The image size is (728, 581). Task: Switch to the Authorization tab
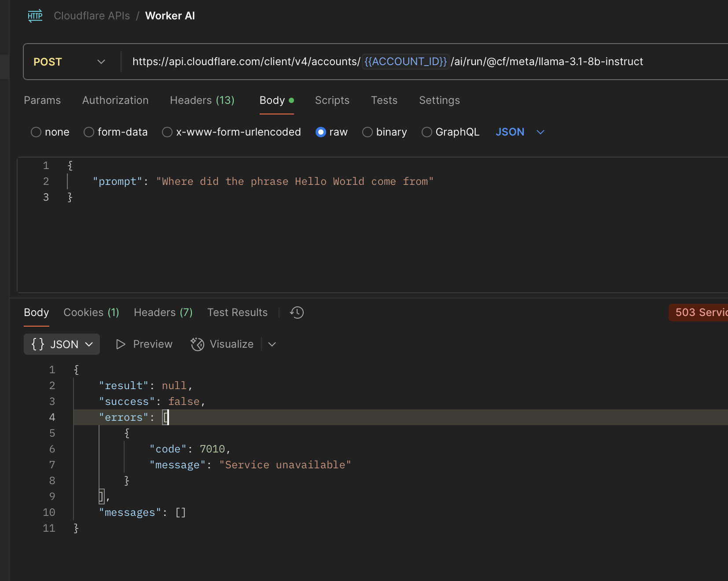pos(115,100)
